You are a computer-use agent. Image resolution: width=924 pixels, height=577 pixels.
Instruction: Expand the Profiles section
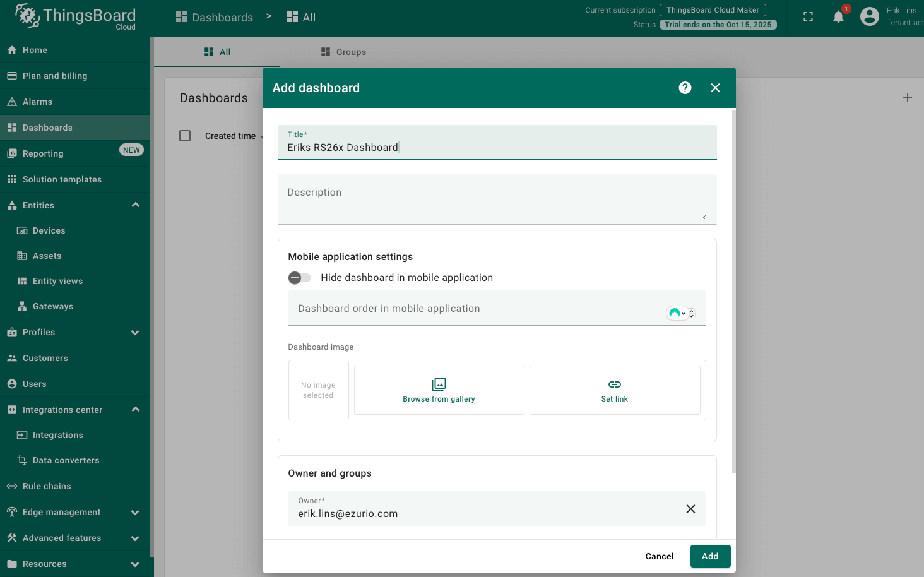click(135, 333)
